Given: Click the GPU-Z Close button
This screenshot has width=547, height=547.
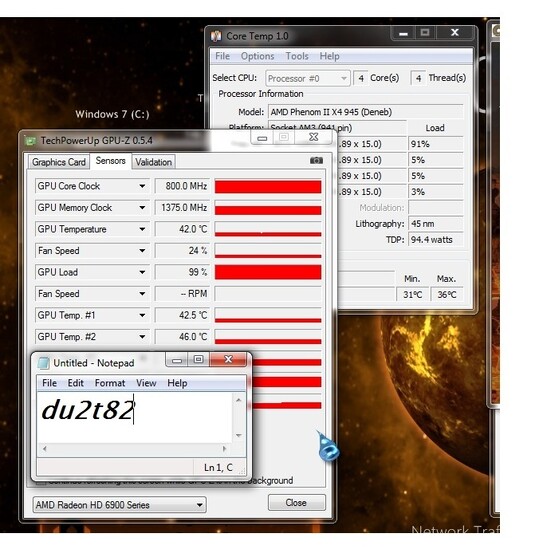Looking at the screenshot, I should tap(297, 503).
